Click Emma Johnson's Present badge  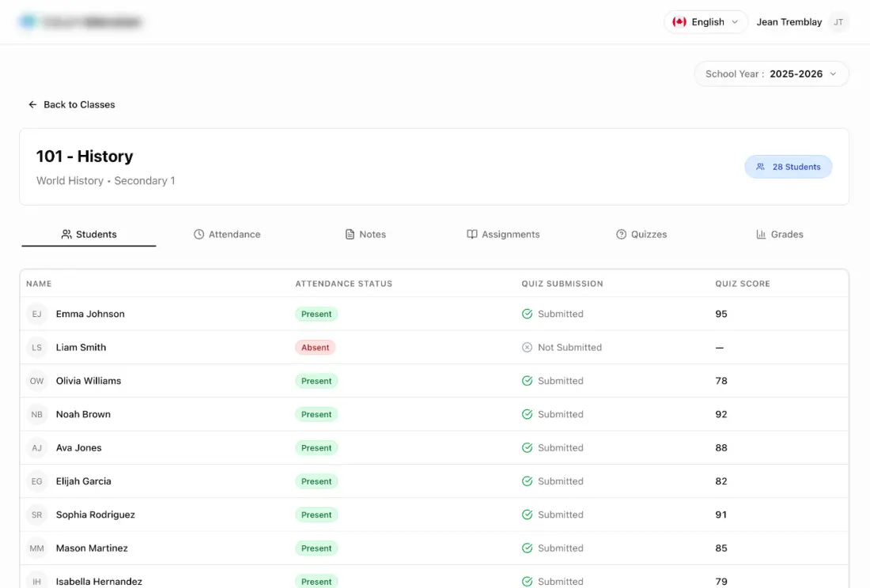(316, 315)
